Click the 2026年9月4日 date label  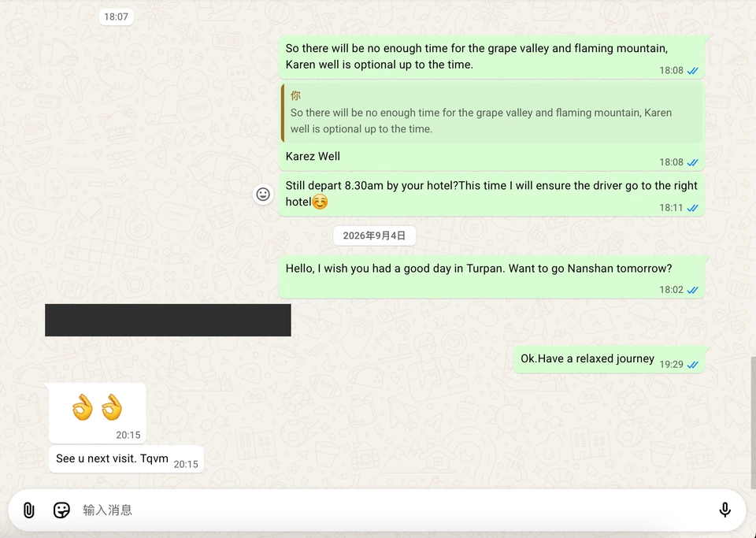(x=374, y=236)
